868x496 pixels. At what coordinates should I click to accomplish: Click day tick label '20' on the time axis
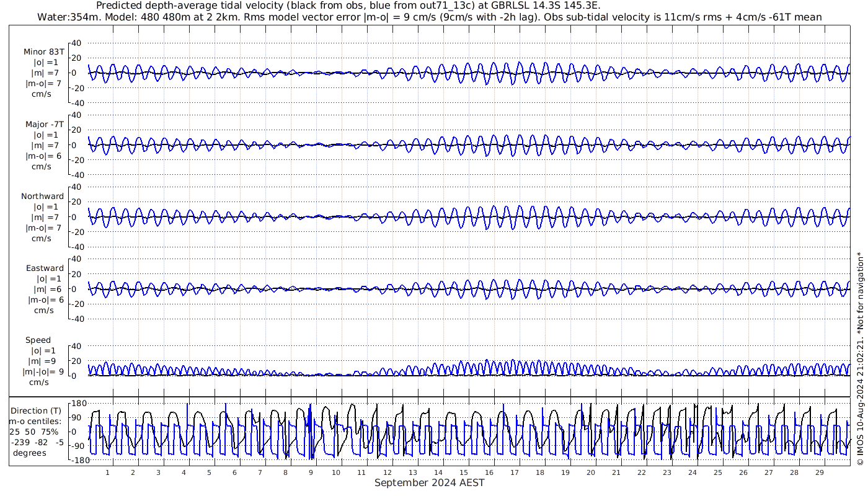coord(590,472)
